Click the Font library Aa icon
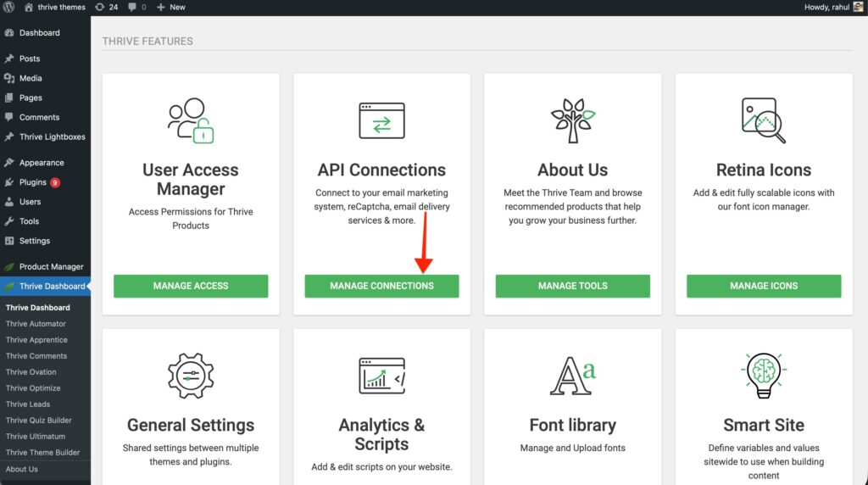The image size is (868, 485). pos(573,376)
